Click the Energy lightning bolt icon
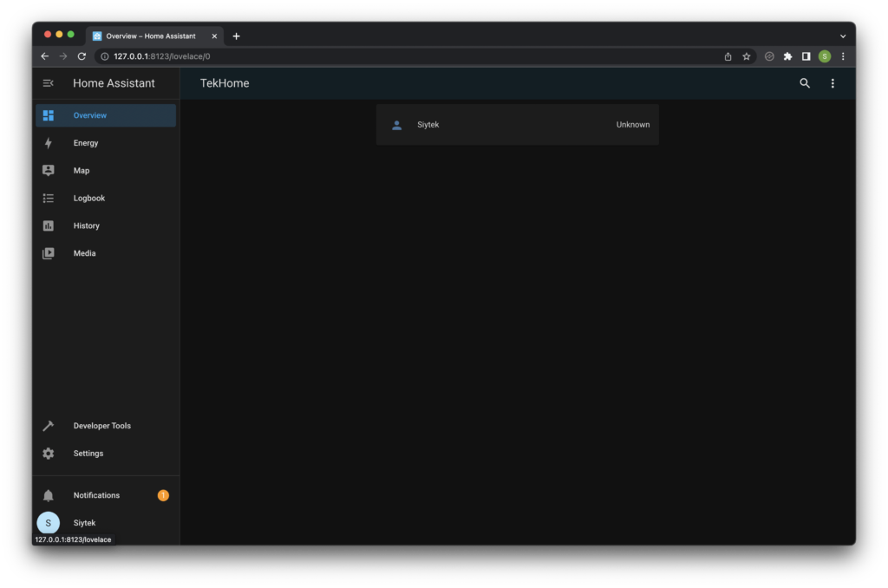Viewport: 888px width, 588px height. 49,143
